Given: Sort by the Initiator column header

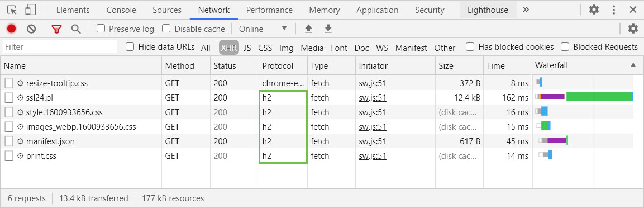Looking at the screenshot, I should (395, 66).
